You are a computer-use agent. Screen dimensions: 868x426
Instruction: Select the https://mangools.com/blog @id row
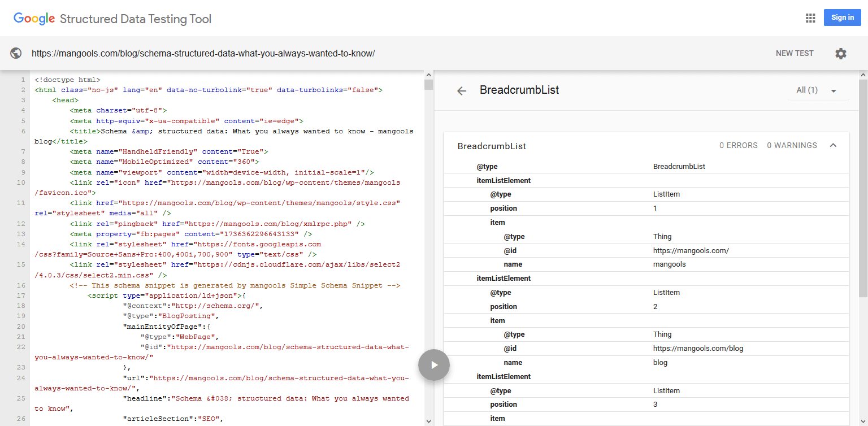click(646, 349)
